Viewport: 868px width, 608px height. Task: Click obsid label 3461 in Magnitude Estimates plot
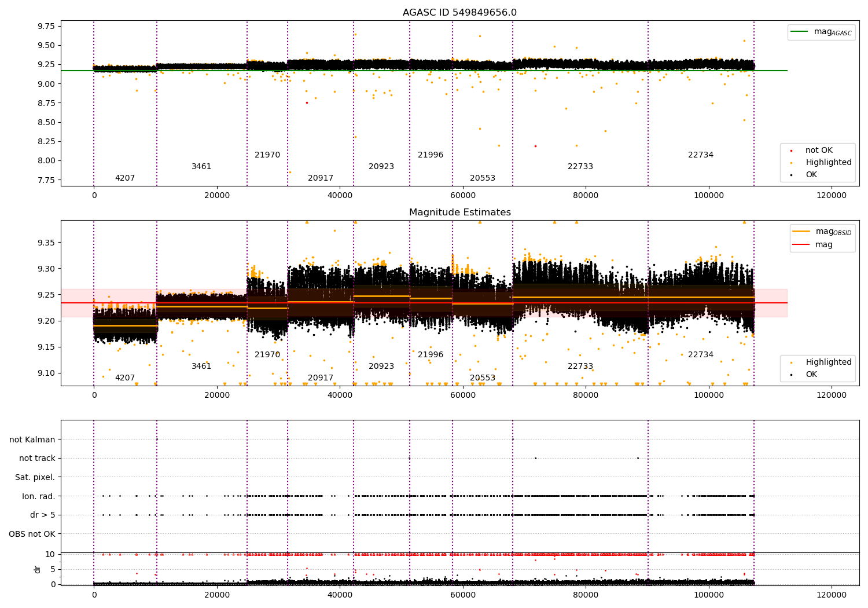pyautogui.click(x=201, y=367)
